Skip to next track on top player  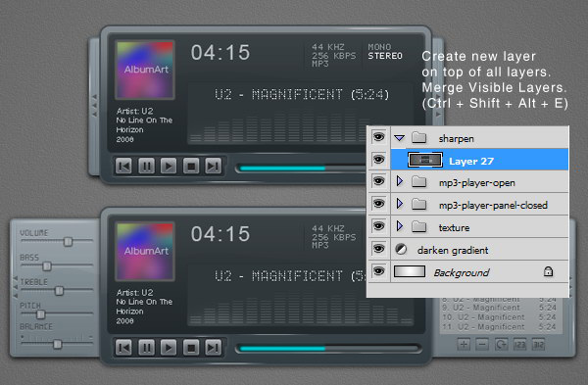click(213, 167)
